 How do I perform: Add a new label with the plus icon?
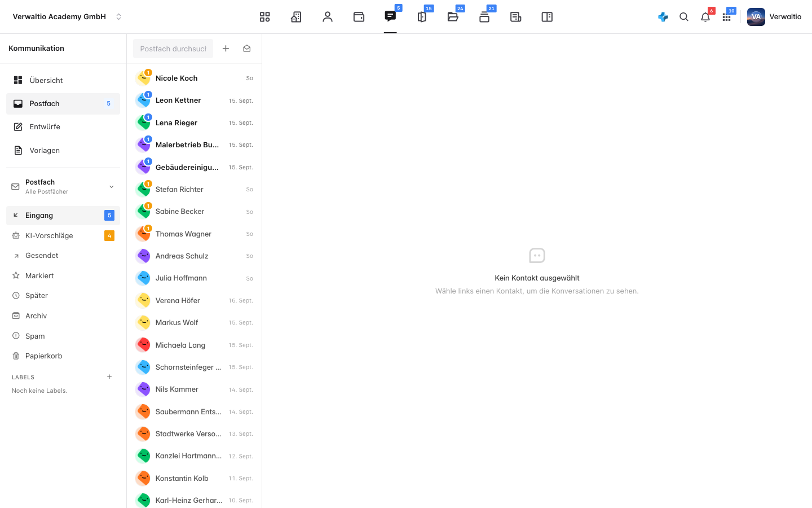click(109, 377)
